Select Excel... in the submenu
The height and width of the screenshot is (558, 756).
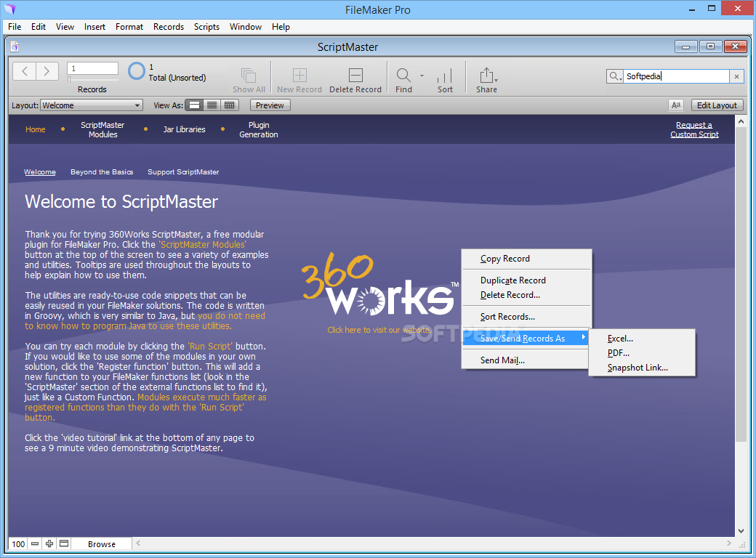pos(642,339)
